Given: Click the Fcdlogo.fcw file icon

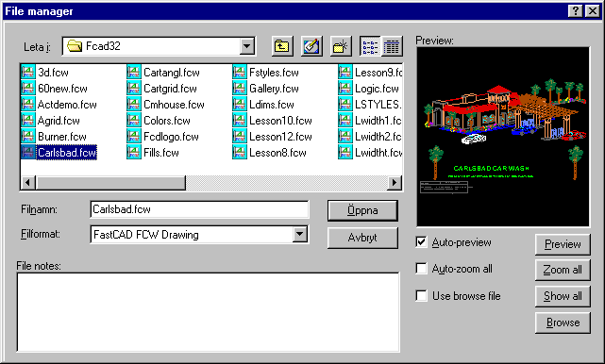Looking at the screenshot, I should point(134,137).
